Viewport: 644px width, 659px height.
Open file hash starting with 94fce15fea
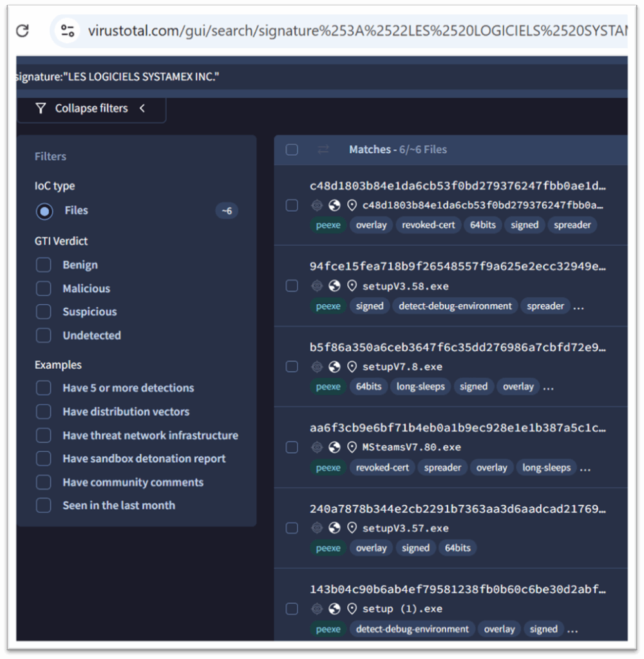457,266
